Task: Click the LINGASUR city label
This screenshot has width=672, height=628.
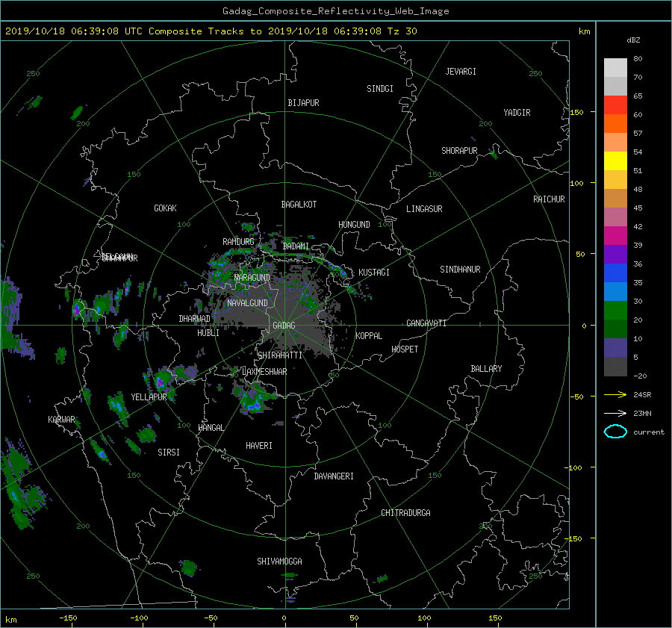Action: (424, 209)
